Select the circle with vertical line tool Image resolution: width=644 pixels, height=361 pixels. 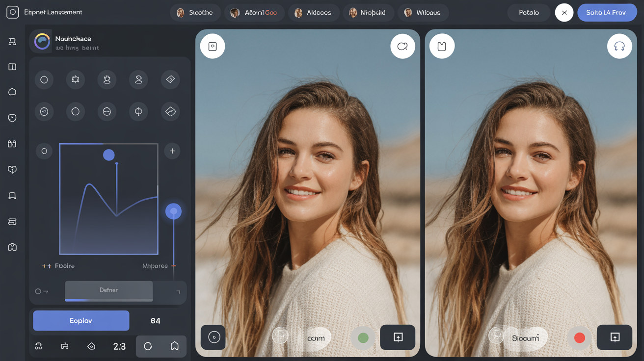pos(138,112)
